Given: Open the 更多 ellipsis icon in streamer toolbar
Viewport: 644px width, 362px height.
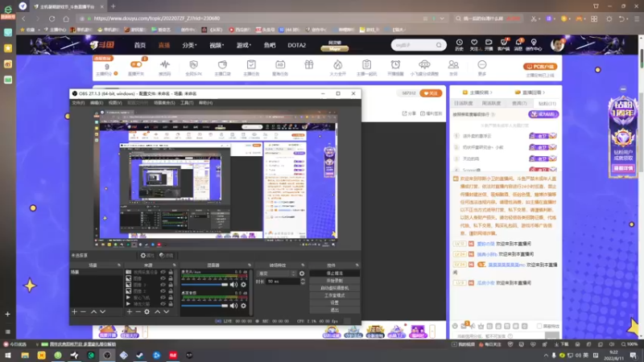Looking at the screenshot, I should pos(481,64).
